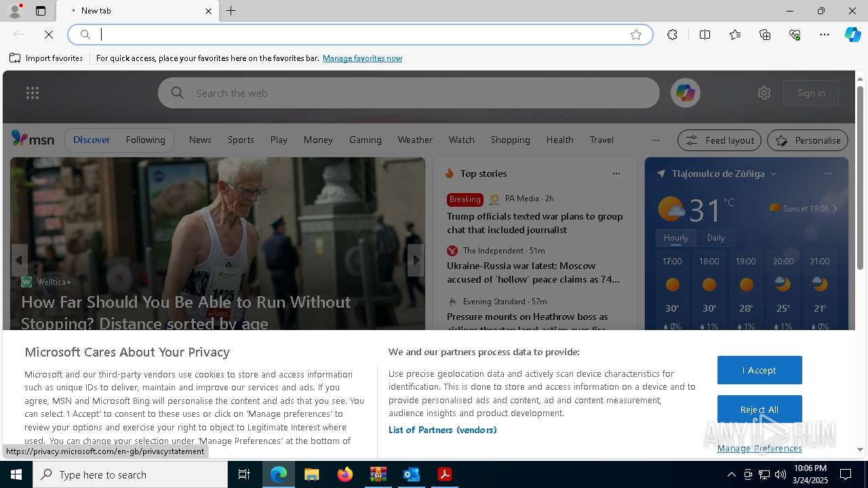Open the Feed layout options
The height and width of the screenshot is (488, 868).
(x=719, y=140)
